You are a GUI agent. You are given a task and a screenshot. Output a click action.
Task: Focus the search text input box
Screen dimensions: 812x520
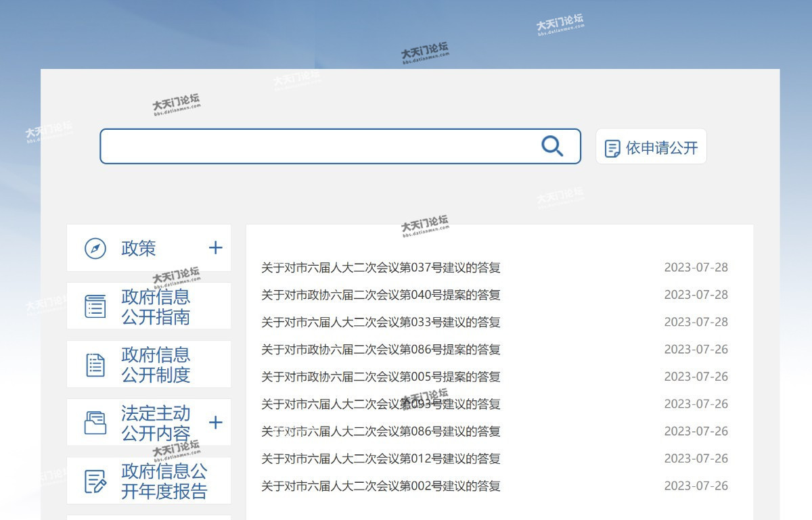tap(318, 147)
